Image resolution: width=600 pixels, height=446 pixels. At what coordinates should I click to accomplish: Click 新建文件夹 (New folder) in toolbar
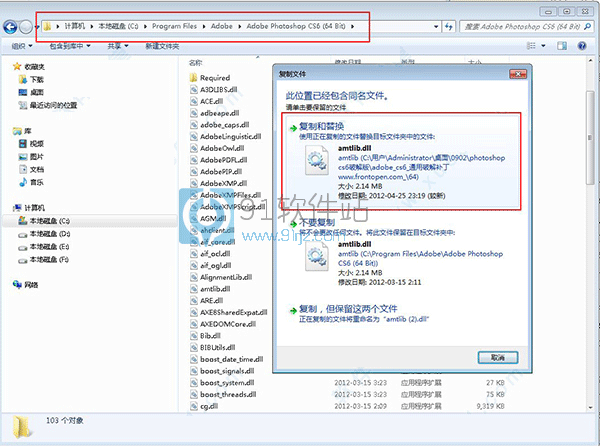pos(163,46)
